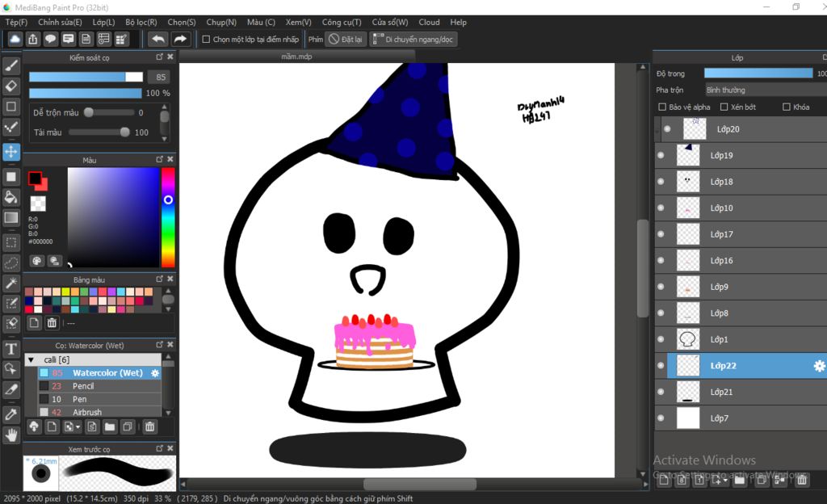Click the Lớp1 layer thumbnail

(688, 339)
